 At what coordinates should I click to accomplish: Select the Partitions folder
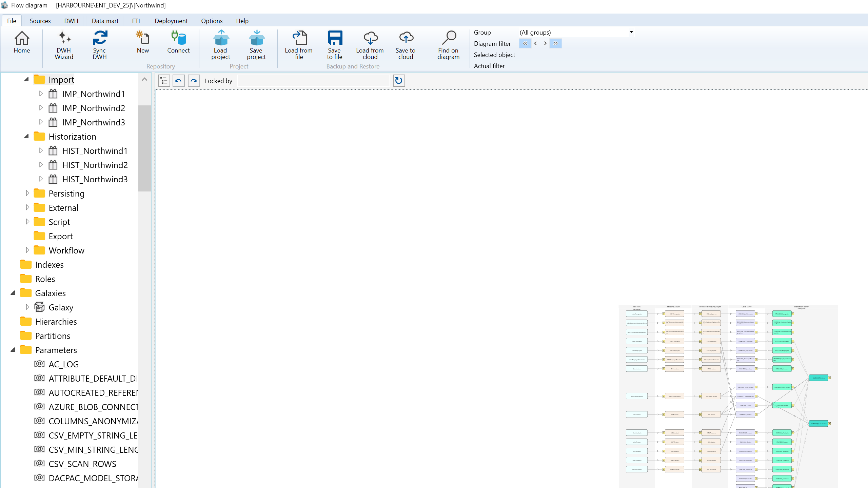tap(45, 336)
